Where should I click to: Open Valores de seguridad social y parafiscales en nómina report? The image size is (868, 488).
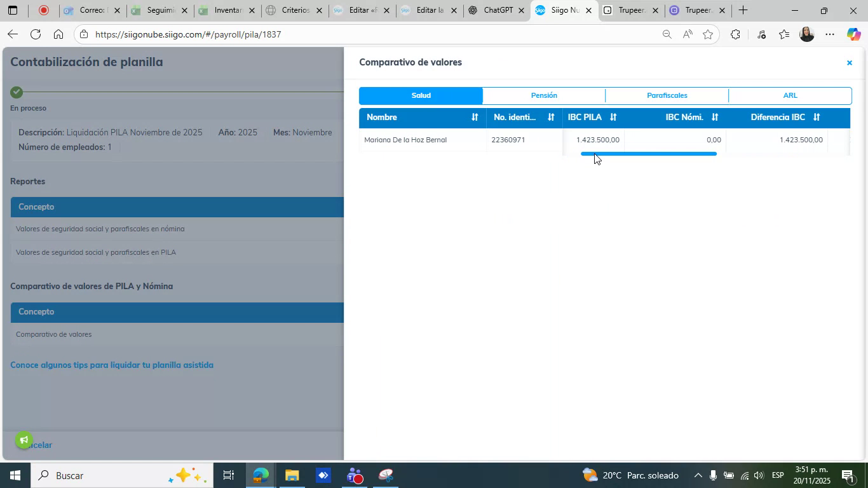(100, 229)
